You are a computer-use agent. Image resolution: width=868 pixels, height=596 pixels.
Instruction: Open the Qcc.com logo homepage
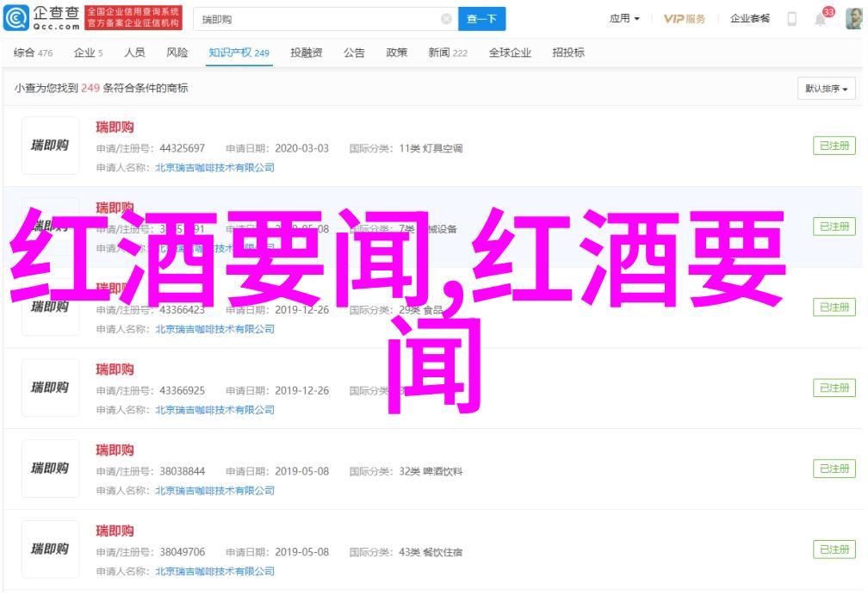point(42,18)
